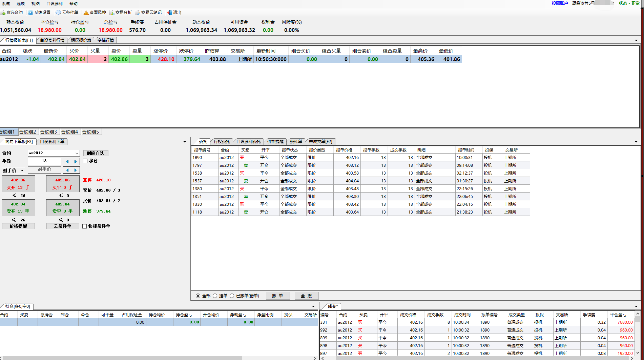This screenshot has height=360, width=644.
Task: Click the 手数 input field
Action: [x=44, y=161]
